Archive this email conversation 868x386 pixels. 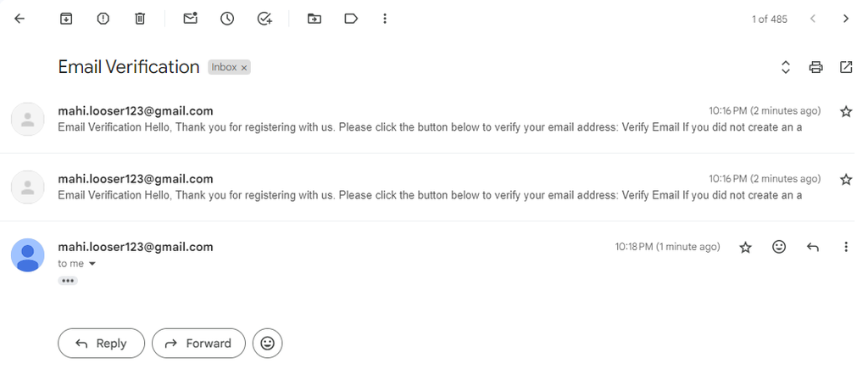point(66,19)
